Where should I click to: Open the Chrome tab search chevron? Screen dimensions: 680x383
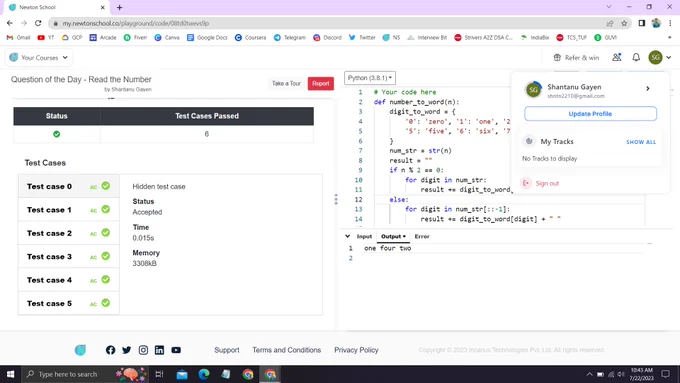click(x=609, y=7)
